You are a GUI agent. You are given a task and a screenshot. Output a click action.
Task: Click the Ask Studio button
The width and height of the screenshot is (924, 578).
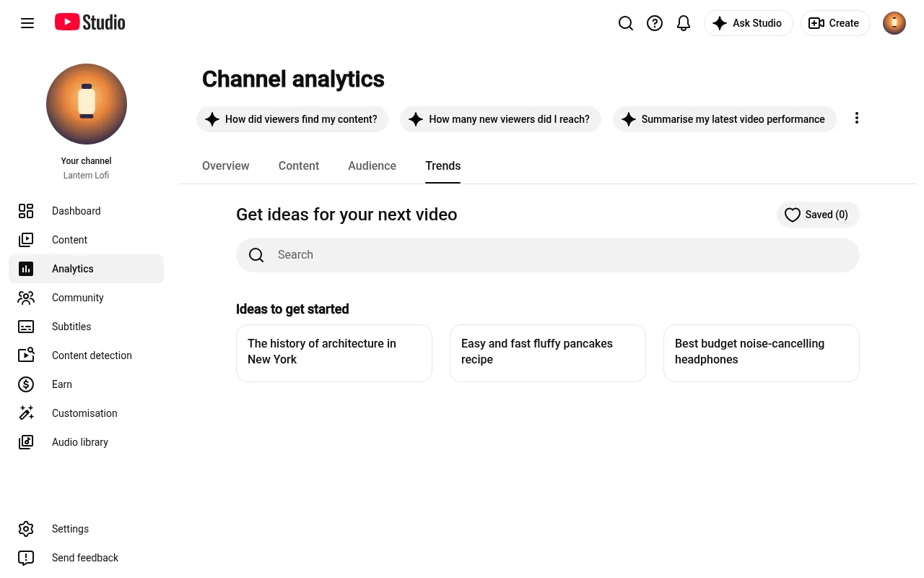[749, 23]
